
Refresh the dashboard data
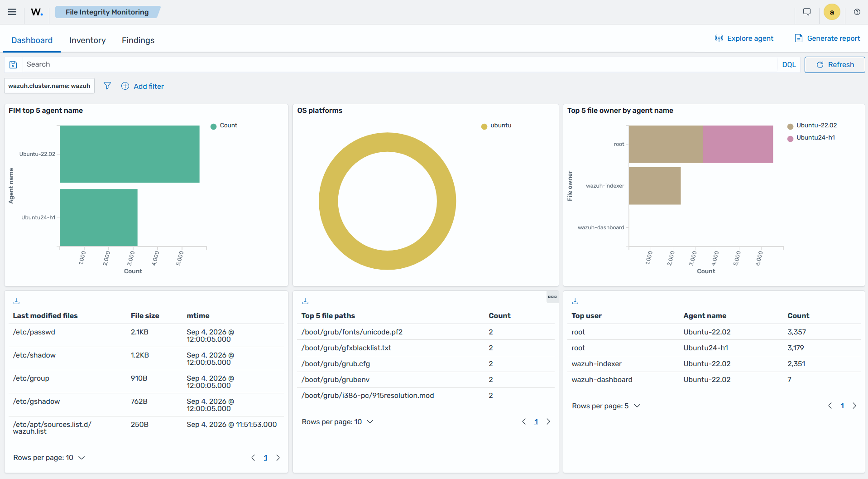pos(834,65)
